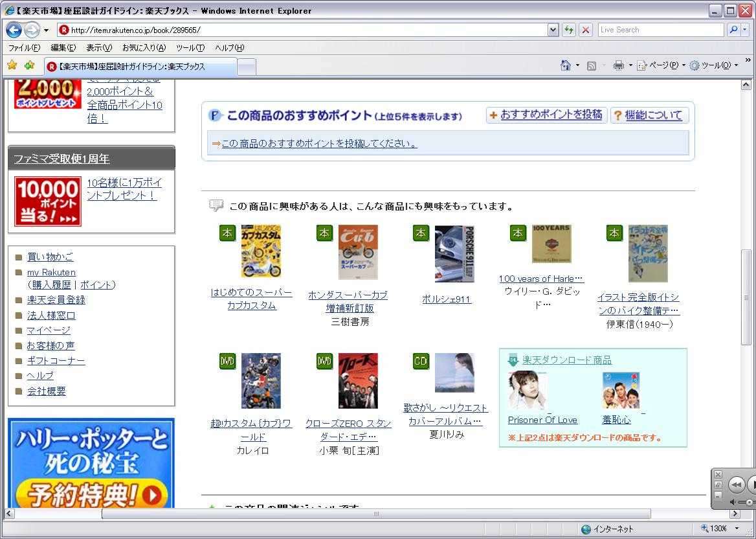Click the browser Back arrow button
The width and height of the screenshot is (756, 539).
tap(14, 30)
